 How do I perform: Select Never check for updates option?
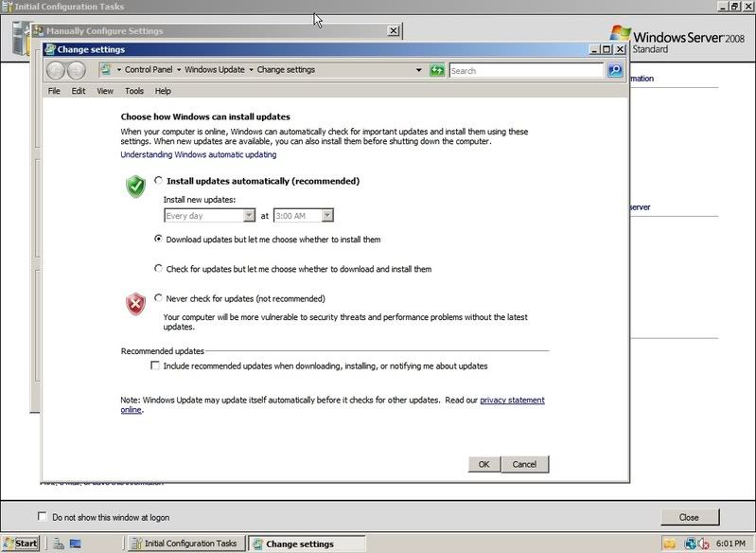[158, 297]
